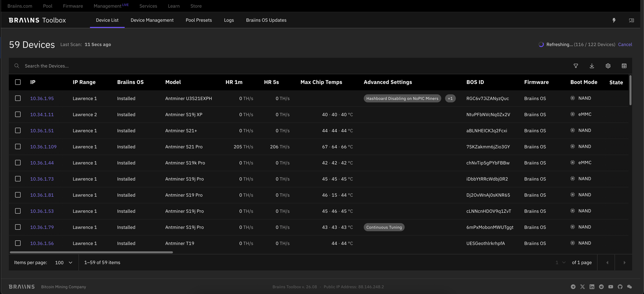Screen dimensions: 644x294
Task: Click the horizontal table scrollbar
Action: tap(91, 252)
